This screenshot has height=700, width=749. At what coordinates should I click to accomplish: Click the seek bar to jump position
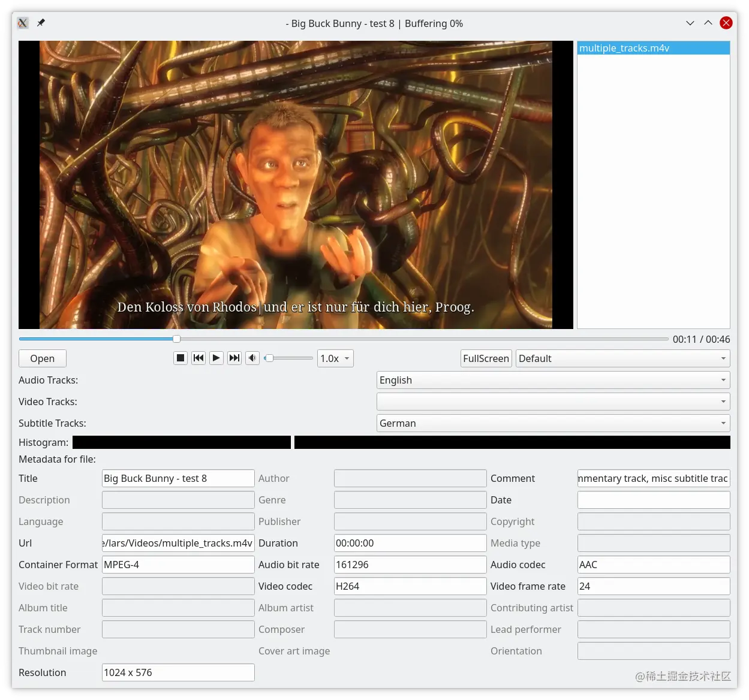pyautogui.click(x=342, y=339)
